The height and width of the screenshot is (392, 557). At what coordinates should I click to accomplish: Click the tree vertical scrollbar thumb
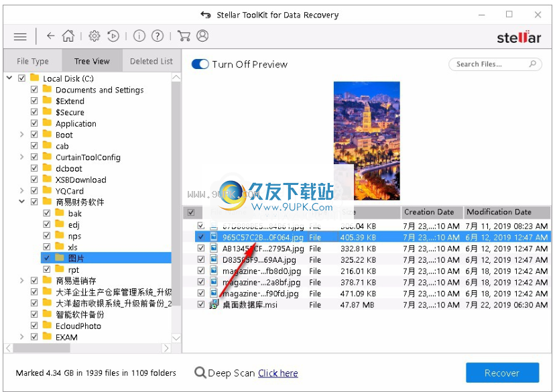coord(176,194)
